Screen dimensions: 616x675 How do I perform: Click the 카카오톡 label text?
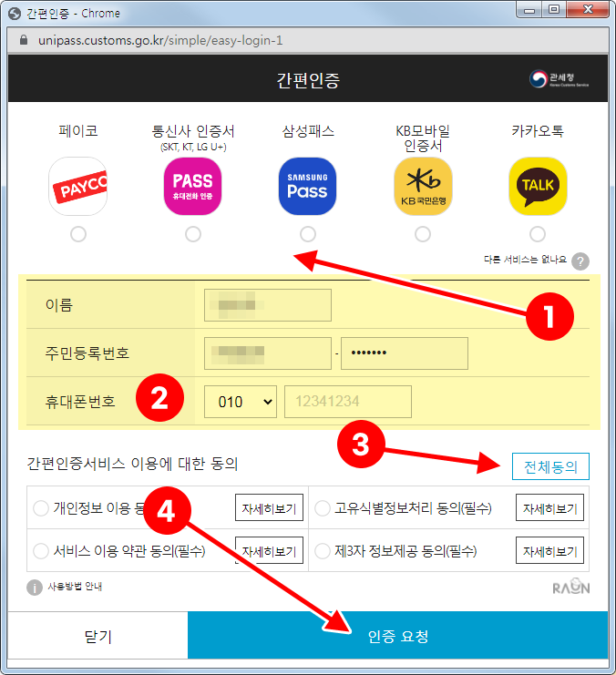pyautogui.click(x=538, y=131)
